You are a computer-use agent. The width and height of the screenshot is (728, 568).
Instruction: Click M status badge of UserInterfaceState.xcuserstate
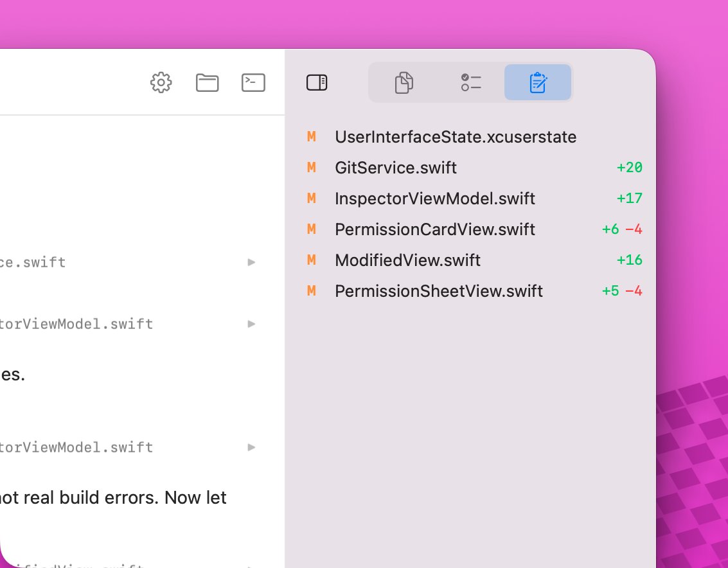(312, 137)
